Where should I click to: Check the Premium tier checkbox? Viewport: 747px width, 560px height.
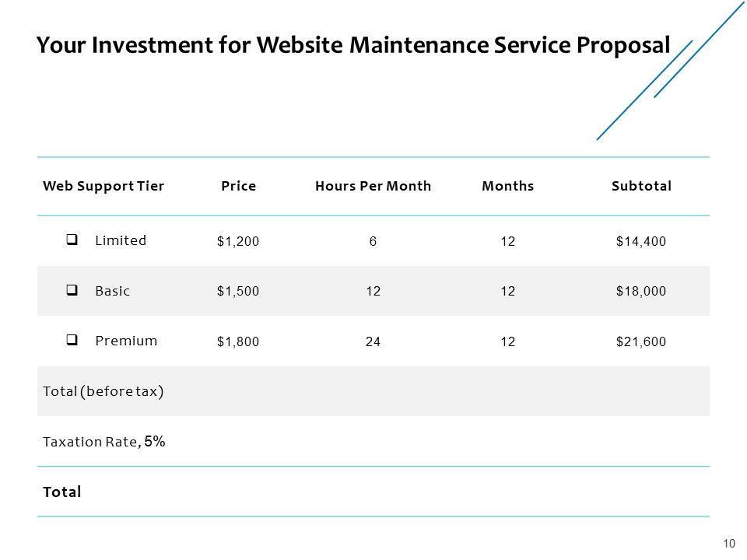(72, 340)
